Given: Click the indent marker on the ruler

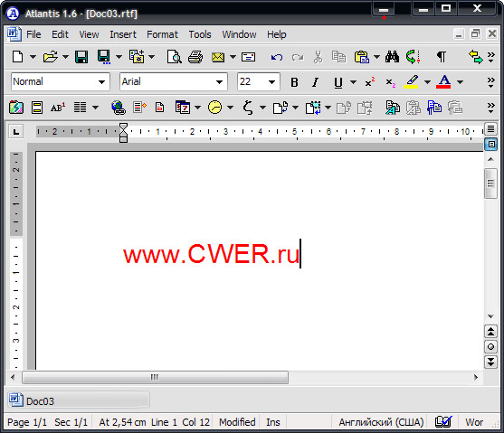Looking at the screenshot, I should [x=123, y=133].
